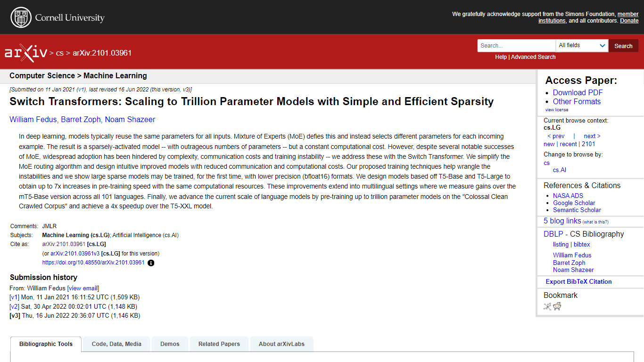Open arXiv:2101.03961v3 version link
644x362 pixels.
pos(75,254)
